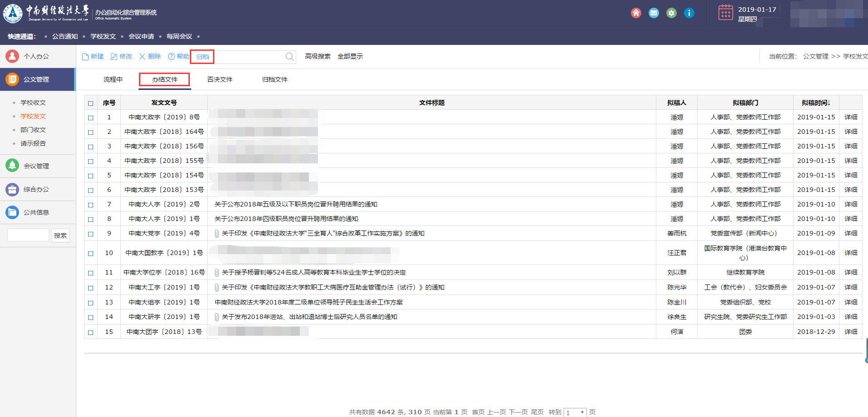
Task: Click the red home icon in header
Action: tap(636, 13)
